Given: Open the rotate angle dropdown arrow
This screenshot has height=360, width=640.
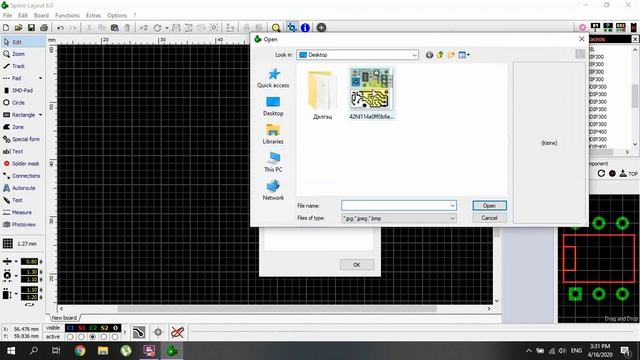Looking at the screenshot, I should point(167,28).
